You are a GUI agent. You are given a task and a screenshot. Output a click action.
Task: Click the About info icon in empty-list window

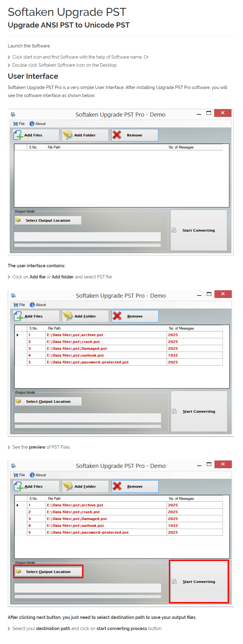click(32, 124)
